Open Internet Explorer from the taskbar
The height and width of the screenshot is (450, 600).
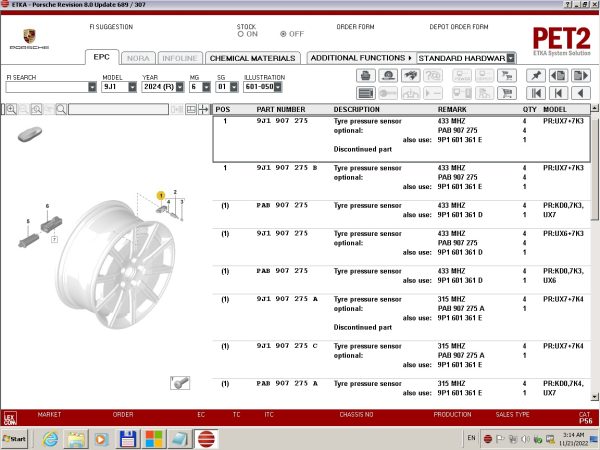pyautogui.click(x=51, y=439)
